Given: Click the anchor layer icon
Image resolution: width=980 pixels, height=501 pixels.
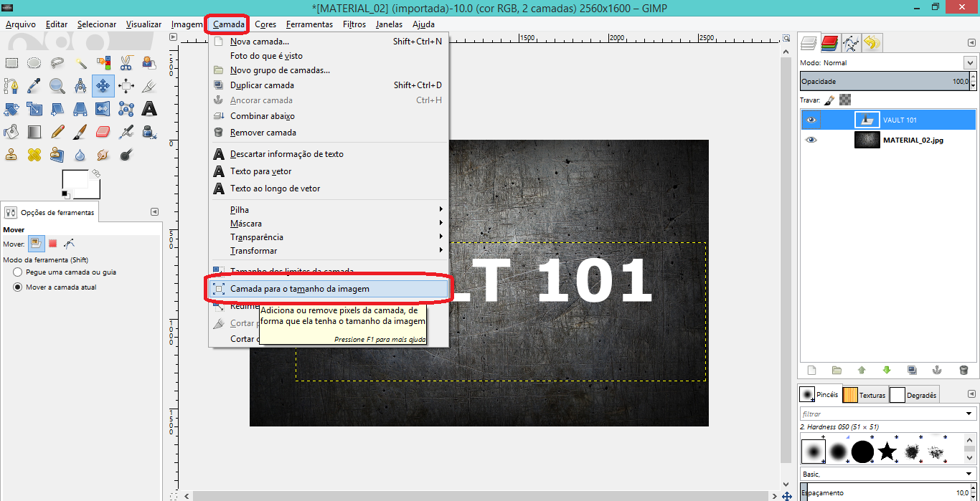Looking at the screenshot, I should pos(936,371).
